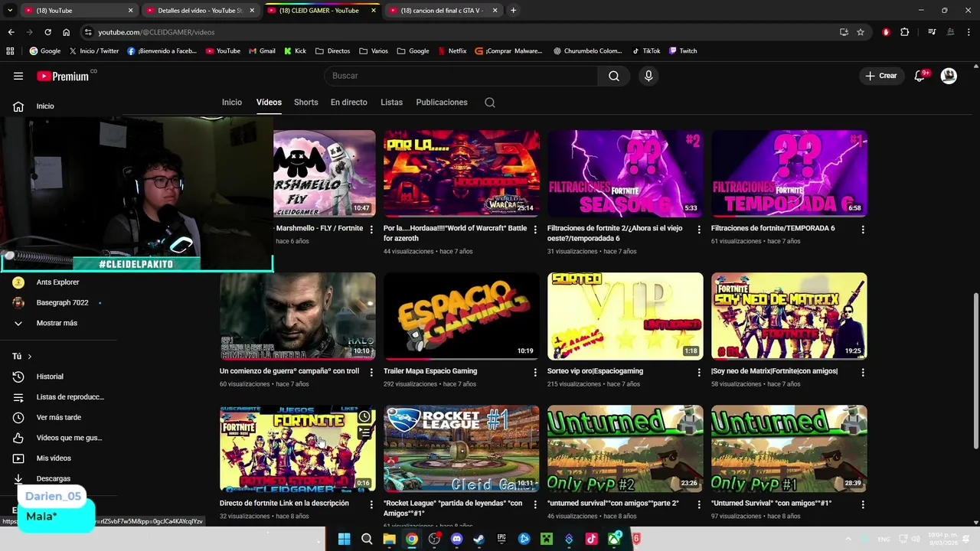Bookmark this page with the star icon
Image resolution: width=980 pixels, height=551 pixels.
click(x=861, y=32)
